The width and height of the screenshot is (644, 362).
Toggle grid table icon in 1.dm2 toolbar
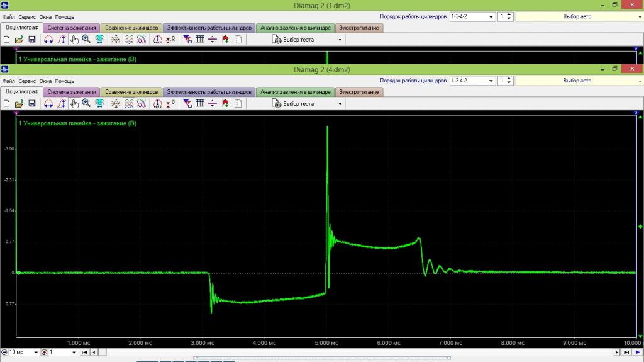point(200,40)
